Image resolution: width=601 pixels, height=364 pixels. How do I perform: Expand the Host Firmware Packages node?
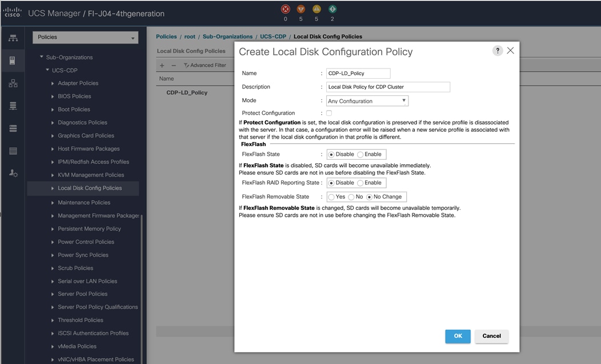pyautogui.click(x=53, y=149)
